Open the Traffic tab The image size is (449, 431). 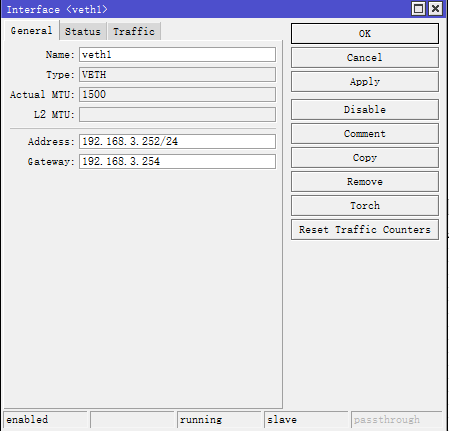[x=134, y=32]
